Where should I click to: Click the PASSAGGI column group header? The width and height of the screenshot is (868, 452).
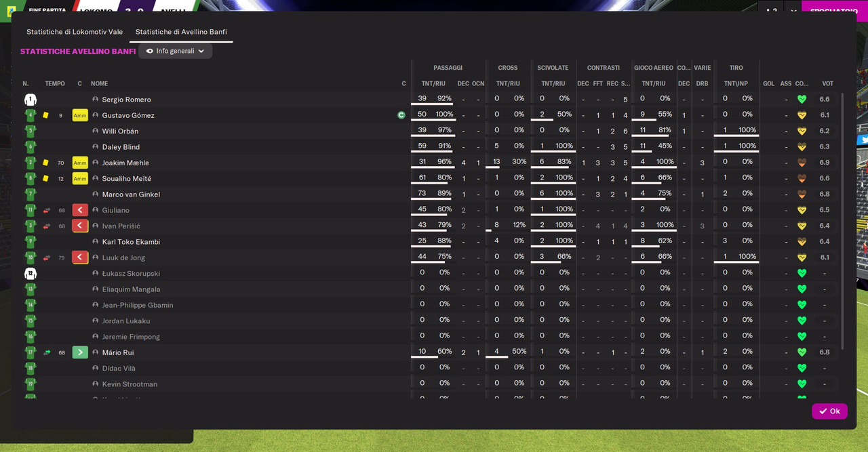pos(448,68)
